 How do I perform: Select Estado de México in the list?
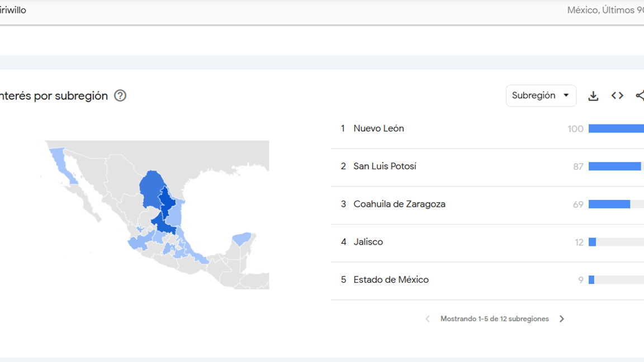tap(391, 279)
